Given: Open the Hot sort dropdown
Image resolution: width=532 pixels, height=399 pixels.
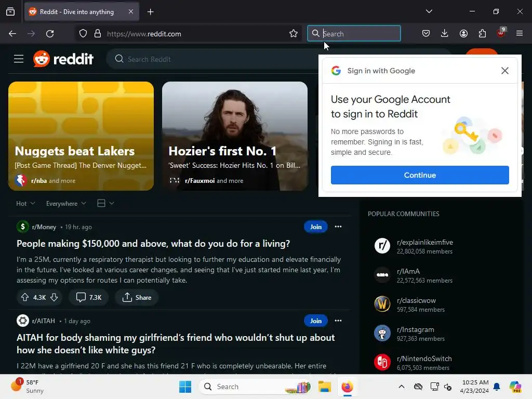Looking at the screenshot, I should tap(25, 204).
